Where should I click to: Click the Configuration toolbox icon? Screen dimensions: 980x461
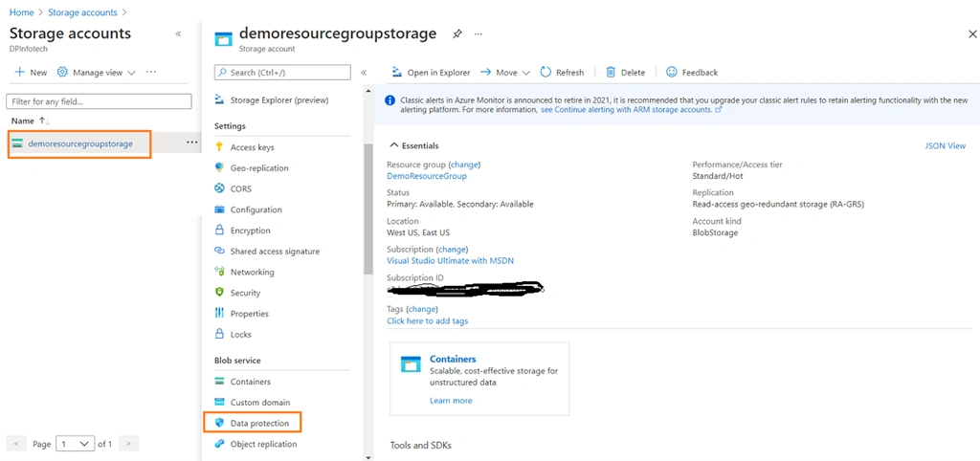click(x=219, y=209)
